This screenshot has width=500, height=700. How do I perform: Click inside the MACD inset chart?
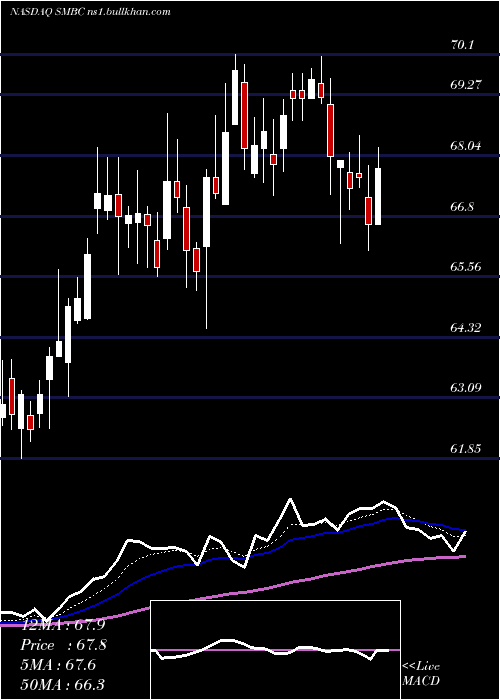(275, 650)
